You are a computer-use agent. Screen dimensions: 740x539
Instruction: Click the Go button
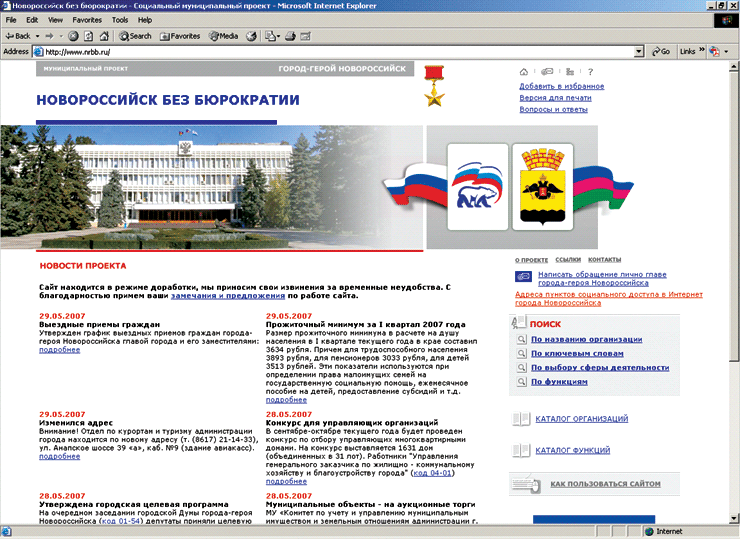click(661, 52)
